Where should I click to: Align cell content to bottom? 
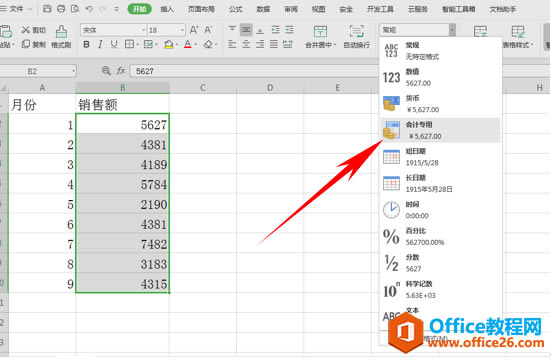[260, 30]
